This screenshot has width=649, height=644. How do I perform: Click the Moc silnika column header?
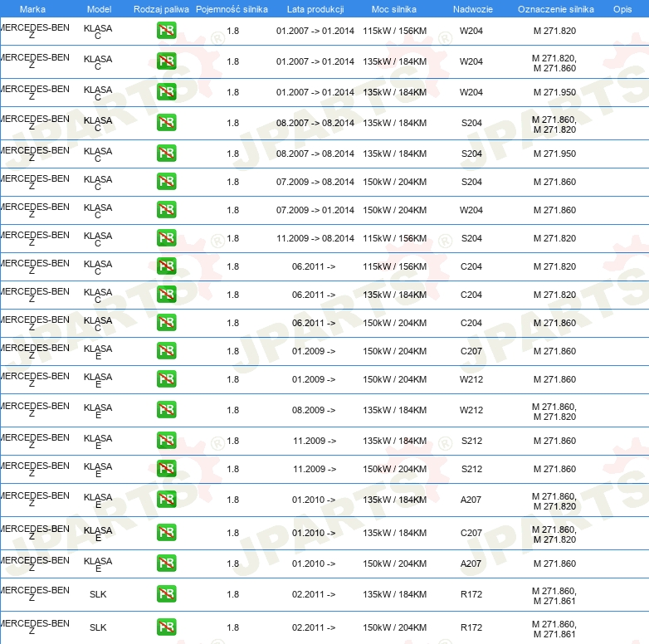coord(393,9)
